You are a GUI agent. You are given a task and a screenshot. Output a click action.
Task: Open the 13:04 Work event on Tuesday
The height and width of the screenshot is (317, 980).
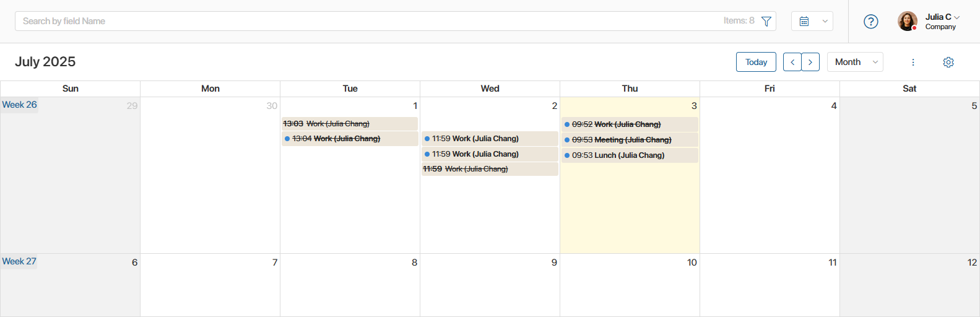[x=350, y=139]
